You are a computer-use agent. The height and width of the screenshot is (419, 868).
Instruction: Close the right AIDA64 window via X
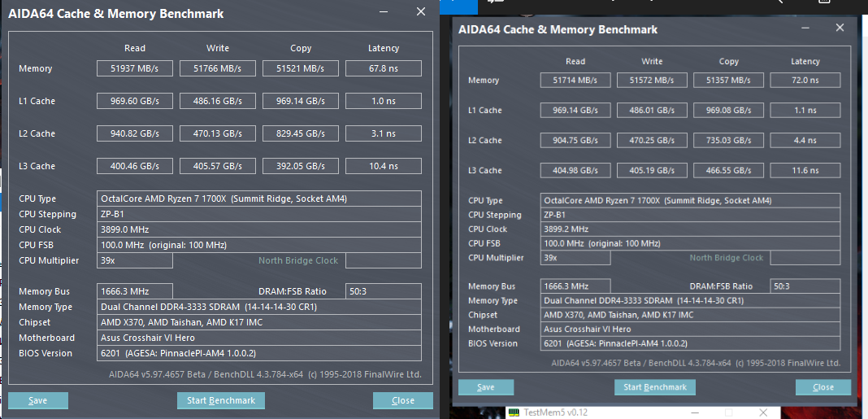(840, 28)
